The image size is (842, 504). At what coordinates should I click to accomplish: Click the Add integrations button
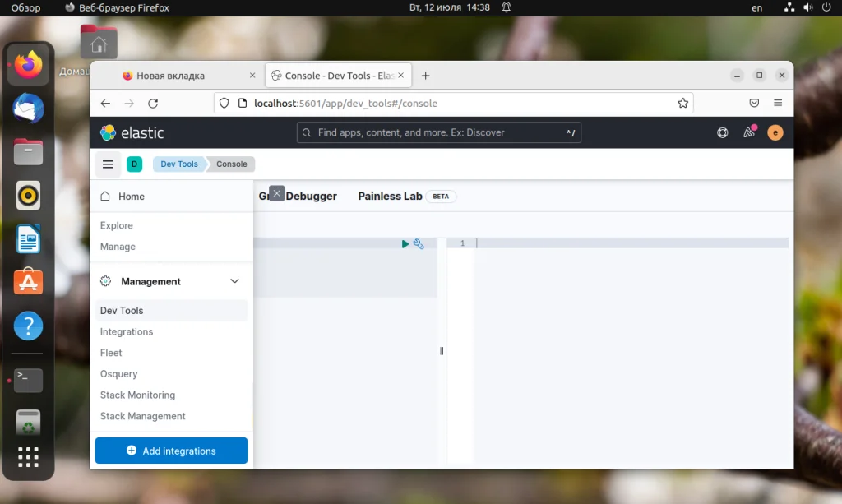click(171, 451)
